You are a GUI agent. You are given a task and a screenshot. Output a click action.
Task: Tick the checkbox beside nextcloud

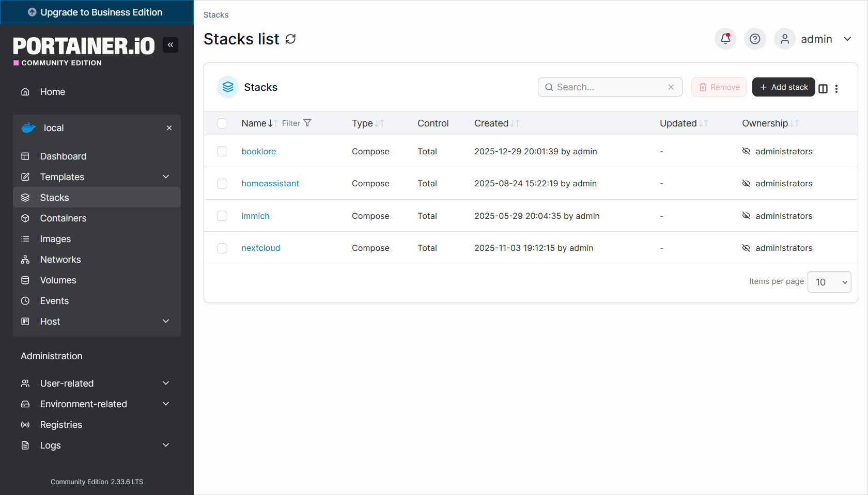coord(222,248)
